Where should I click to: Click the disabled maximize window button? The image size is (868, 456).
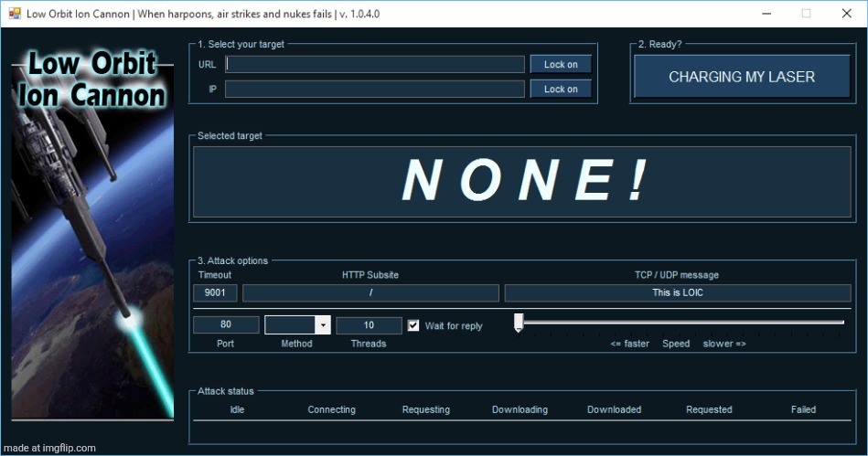[806, 13]
